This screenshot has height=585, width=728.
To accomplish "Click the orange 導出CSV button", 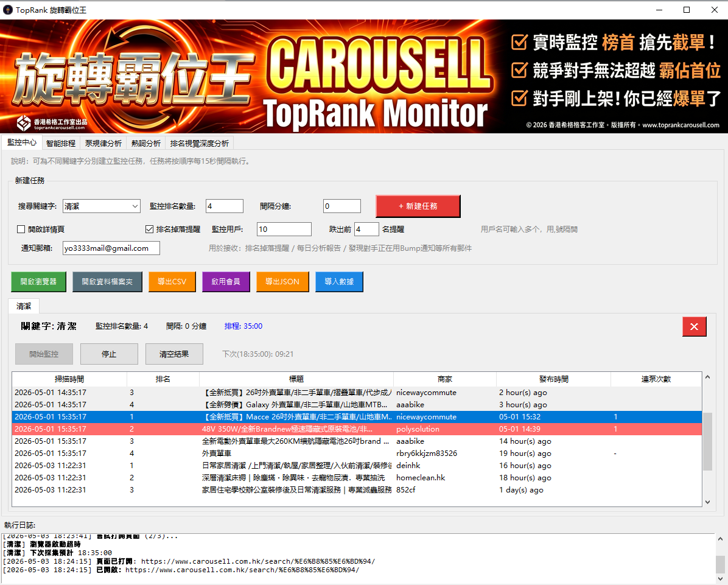I will point(172,282).
